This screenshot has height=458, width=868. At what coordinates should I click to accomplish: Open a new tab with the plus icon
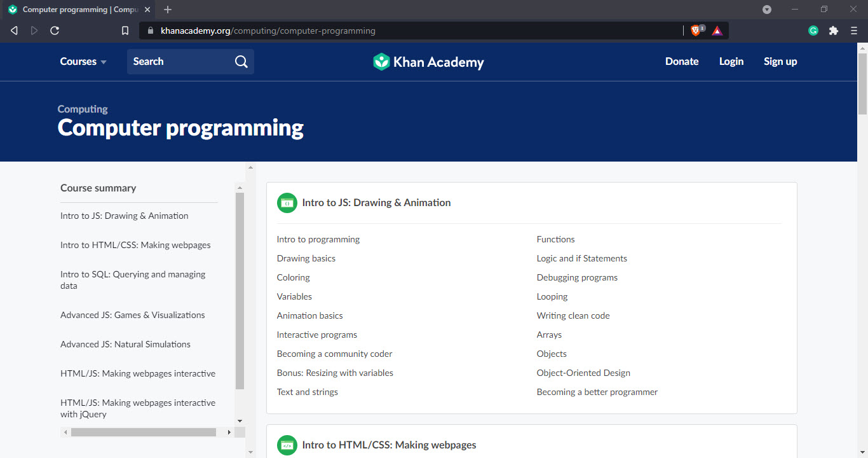[168, 10]
